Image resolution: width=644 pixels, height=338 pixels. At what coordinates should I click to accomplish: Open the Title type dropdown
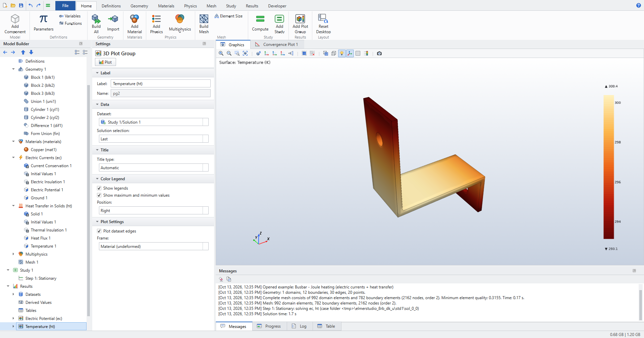pyautogui.click(x=206, y=168)
